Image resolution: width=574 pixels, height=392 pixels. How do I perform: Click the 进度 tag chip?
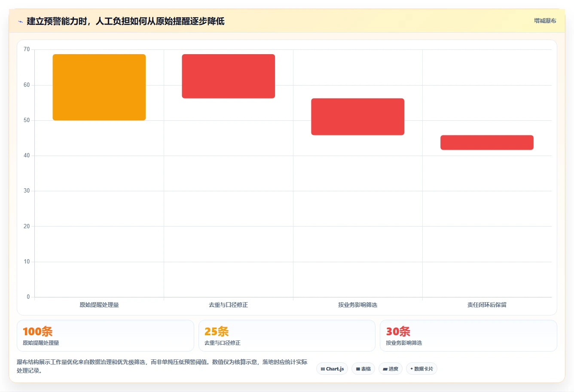click(x=391, y=369)
